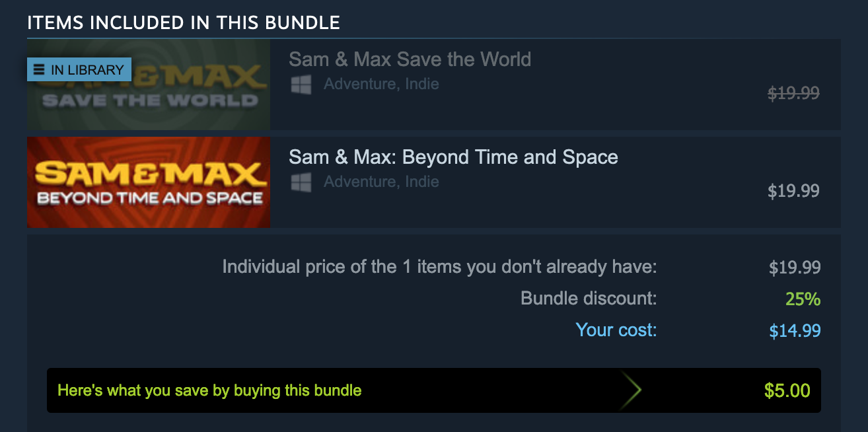
Task: Click the In Library menu icon
Action: click(x=40, y=69)
